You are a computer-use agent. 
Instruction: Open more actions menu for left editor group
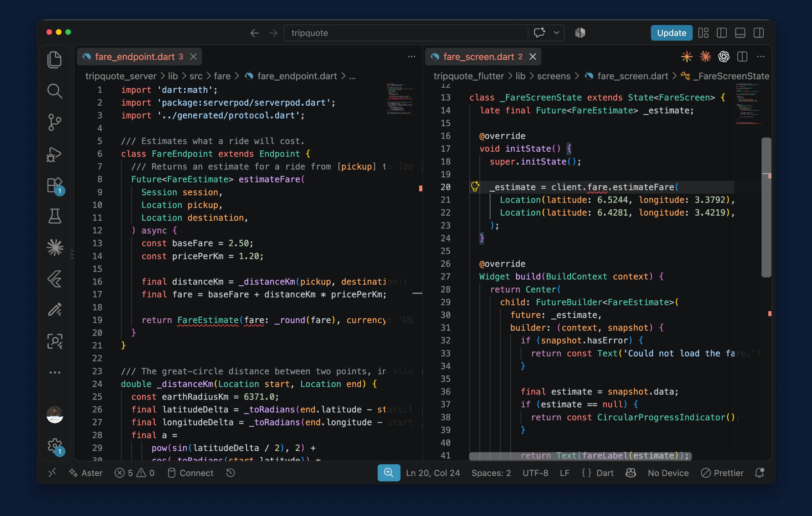pyautogui.click(x=411, y=57)
